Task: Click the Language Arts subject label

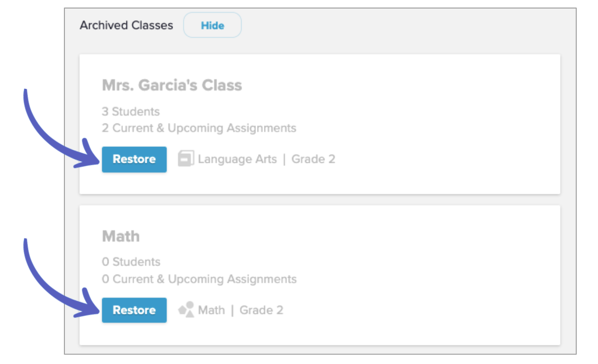Action: [x=237, y=159]
